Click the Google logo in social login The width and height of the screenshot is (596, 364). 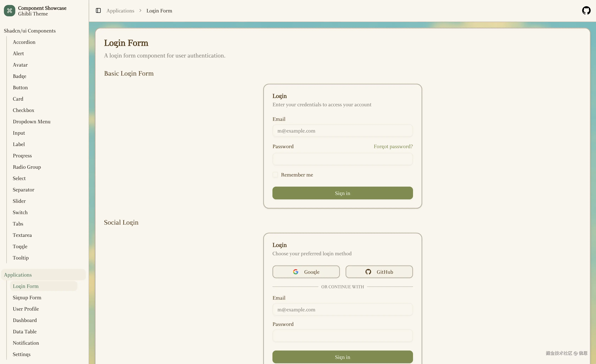click(x=296, y=272)
